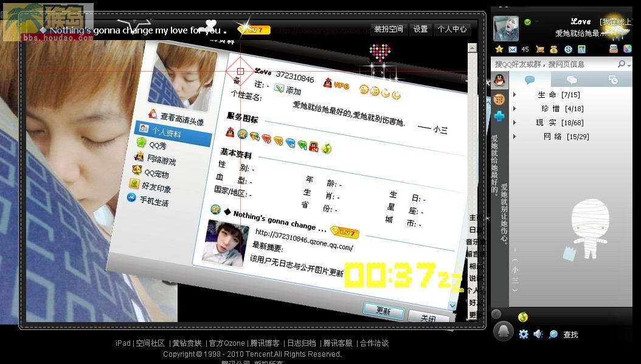Screen dimensions: 641x364
Task: Select 个人资料 in profile sidebar
Action: point(173,132)
